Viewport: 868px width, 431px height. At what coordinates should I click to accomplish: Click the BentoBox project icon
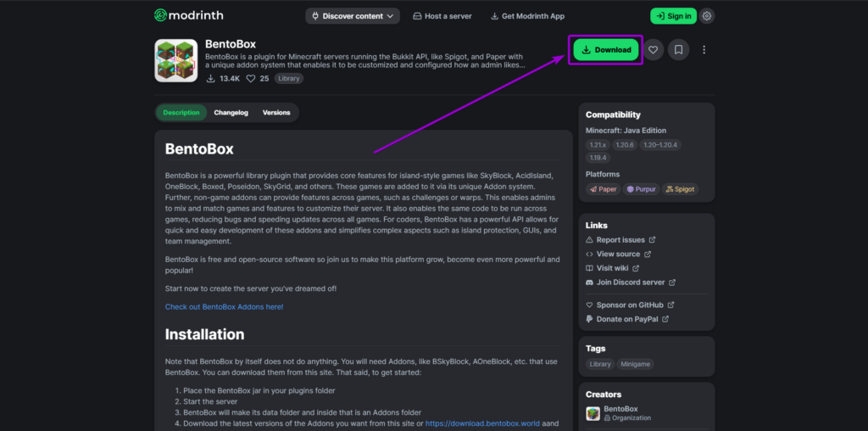176,60
